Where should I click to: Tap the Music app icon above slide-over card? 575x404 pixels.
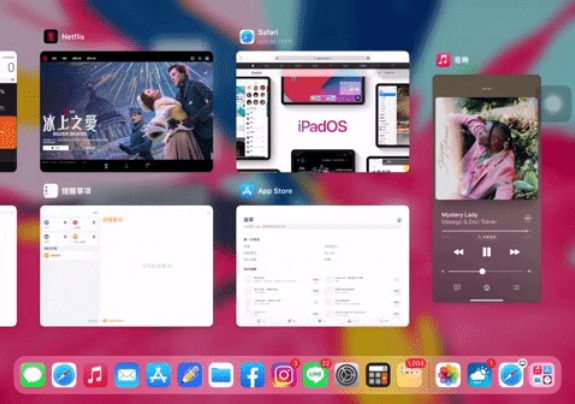tap(443, 60)
